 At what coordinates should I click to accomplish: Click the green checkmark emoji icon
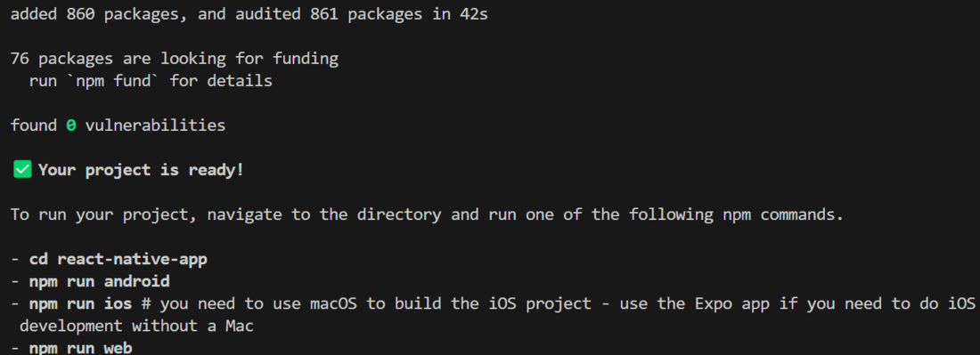[22, 170]
